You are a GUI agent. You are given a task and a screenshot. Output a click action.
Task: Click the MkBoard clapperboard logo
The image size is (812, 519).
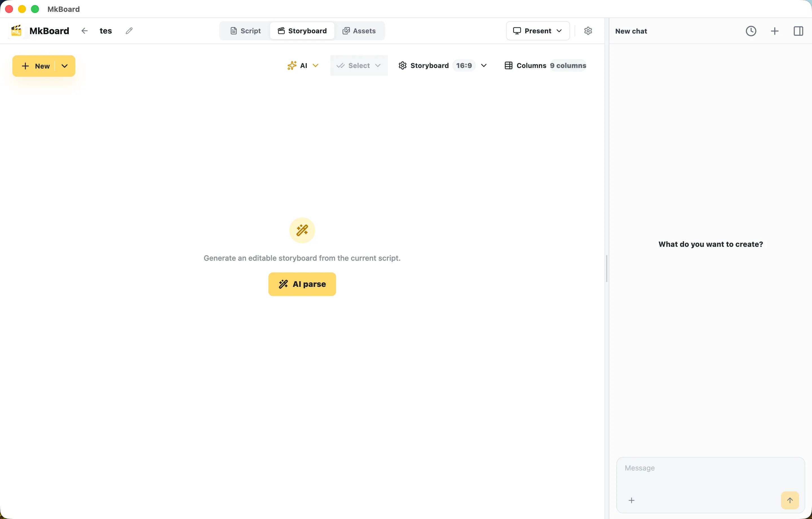pos(16,31)
